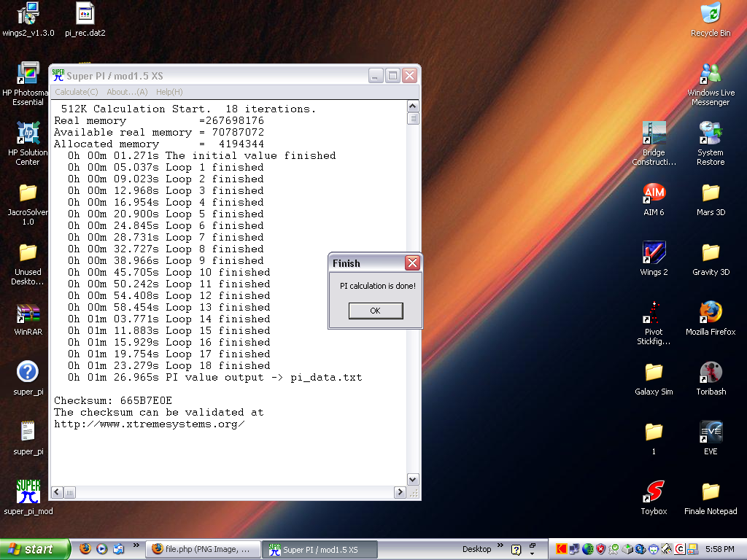The width and height of the screenshot is (747, 560).
Task: Select the Toribash desktop icon
Action: click(x=711, y=373)
